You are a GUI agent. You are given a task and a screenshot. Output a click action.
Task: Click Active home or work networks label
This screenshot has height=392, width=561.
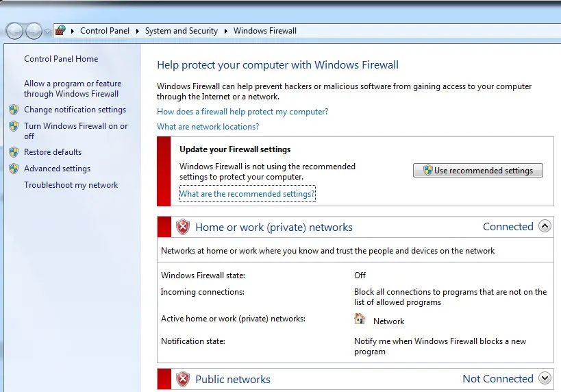point(233,319)
